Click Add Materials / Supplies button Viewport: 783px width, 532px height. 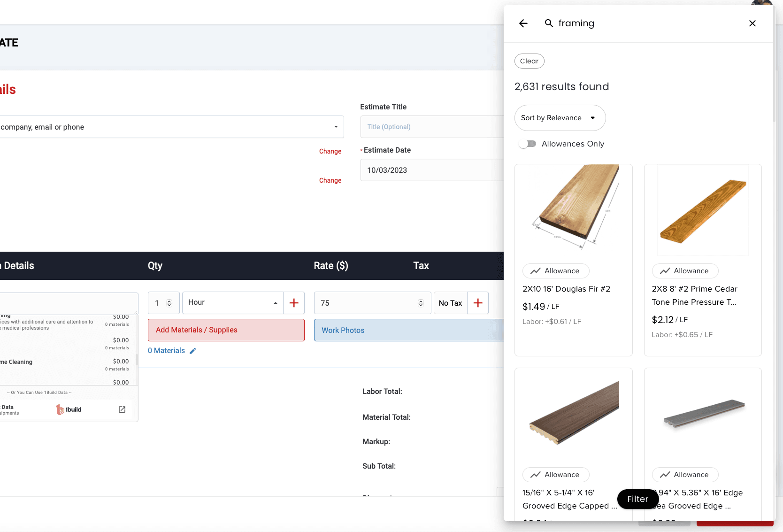226,330
